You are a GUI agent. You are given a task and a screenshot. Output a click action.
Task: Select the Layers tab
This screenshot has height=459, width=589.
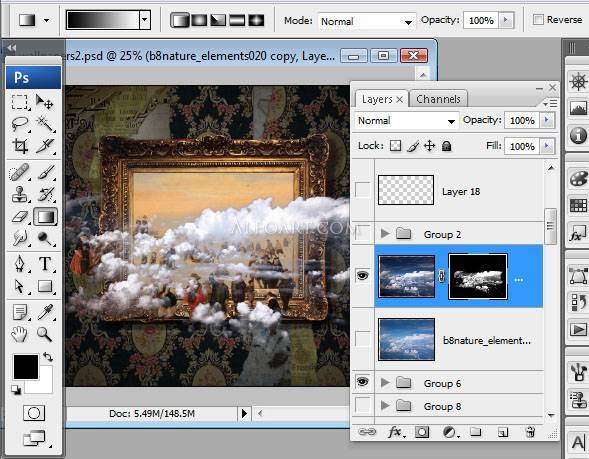pyautogui.click(x=377, y=99)
